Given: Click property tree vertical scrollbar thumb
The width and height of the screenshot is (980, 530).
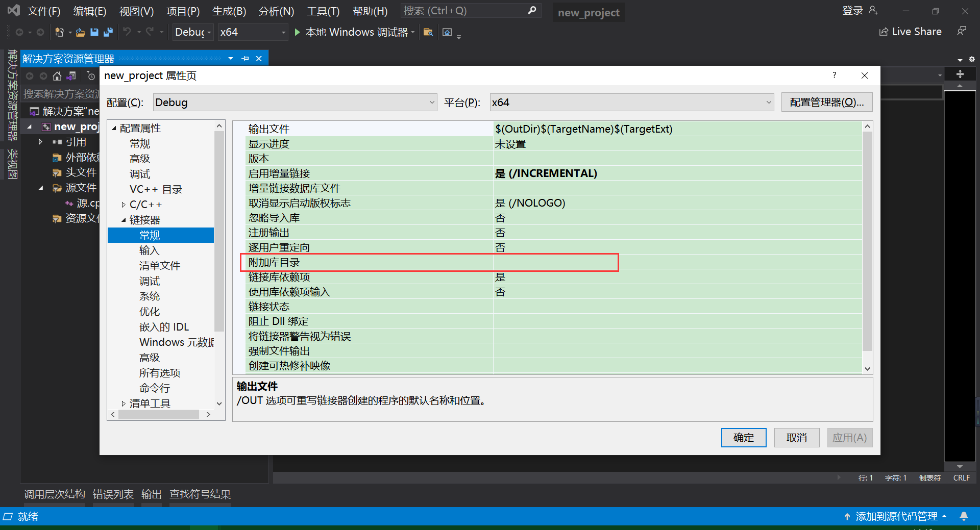Looking at the screenshot, I should tap(219, 232).
